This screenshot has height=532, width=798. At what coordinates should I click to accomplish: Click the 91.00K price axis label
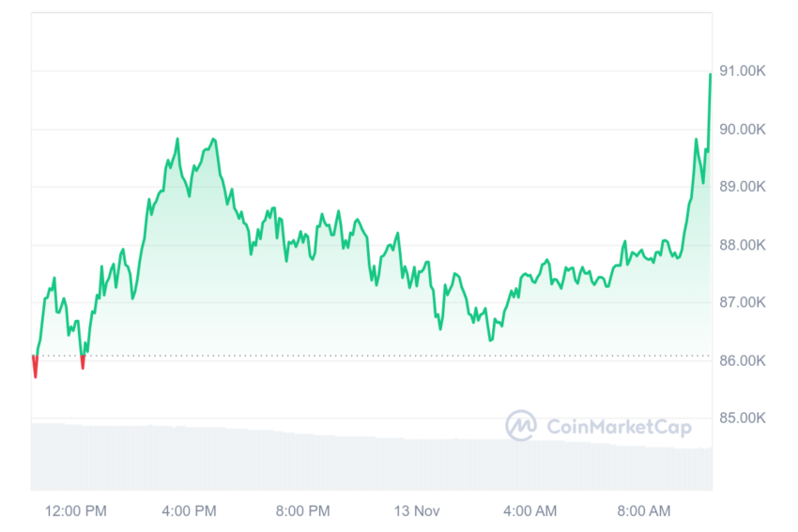742,70
